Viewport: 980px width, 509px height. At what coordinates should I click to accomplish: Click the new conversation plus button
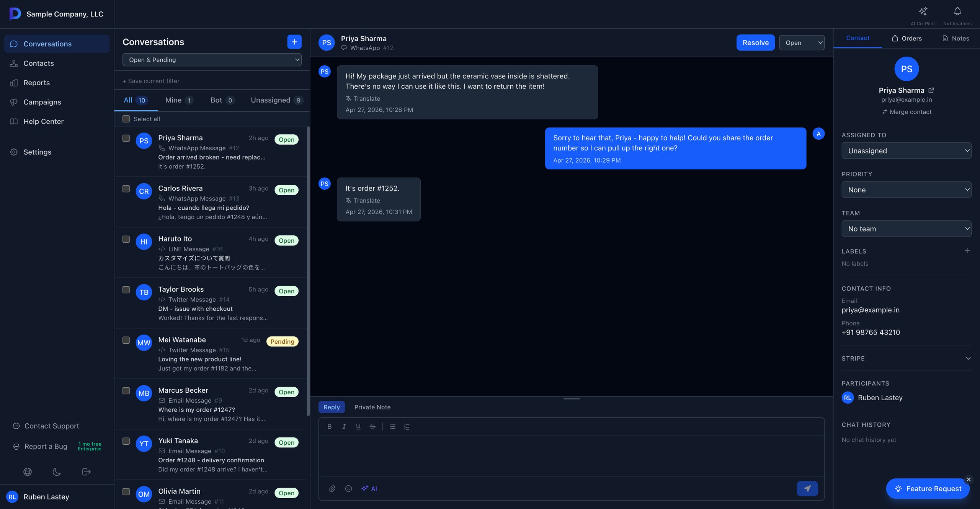294,42
